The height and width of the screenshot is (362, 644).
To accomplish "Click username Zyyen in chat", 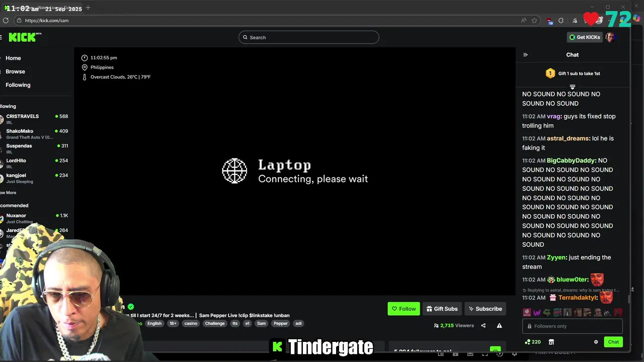I will point(556,257).
